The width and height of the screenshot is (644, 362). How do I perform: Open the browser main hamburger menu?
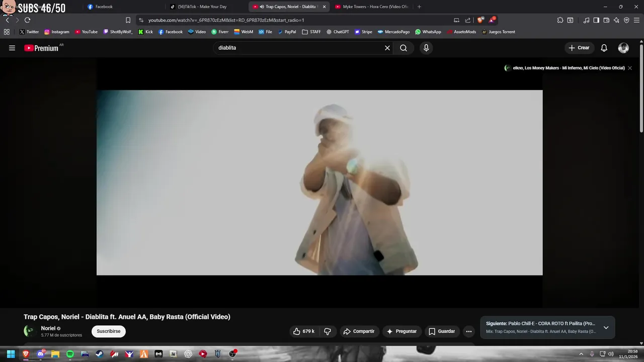(x=636, y=20)
